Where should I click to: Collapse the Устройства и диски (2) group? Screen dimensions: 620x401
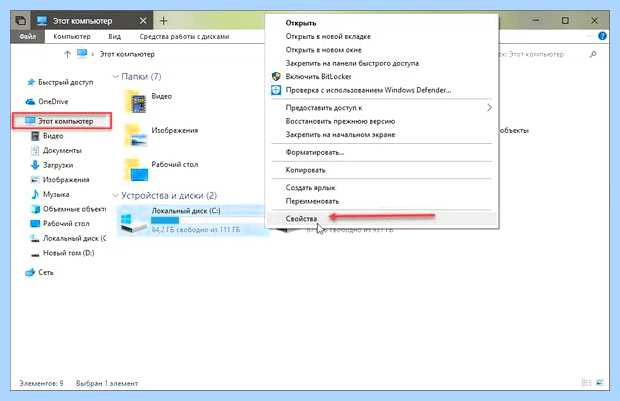pyautogui.click(x=115, y=195)
